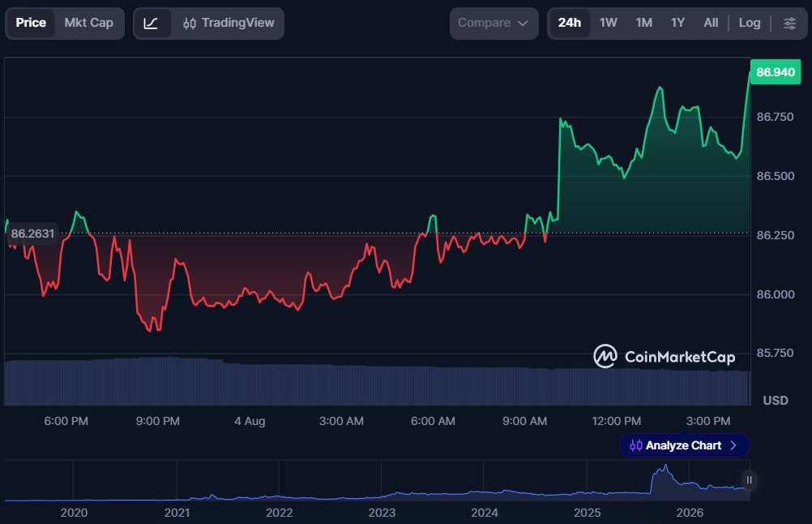This screenshot has height=524, width=812.
Task: Click the 85.750 axis value
Action: tap(775, 353)
